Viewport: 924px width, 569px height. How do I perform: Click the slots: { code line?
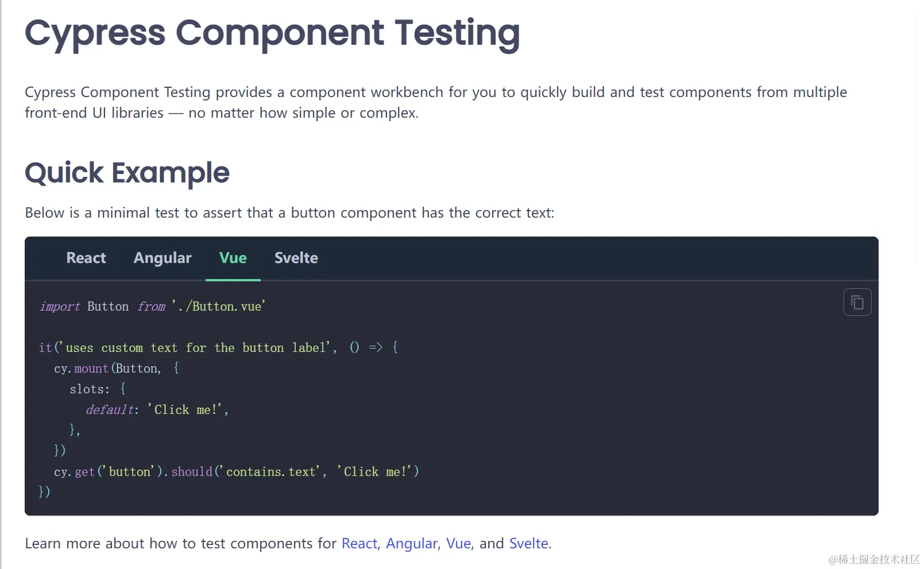[x=98, y=389]
